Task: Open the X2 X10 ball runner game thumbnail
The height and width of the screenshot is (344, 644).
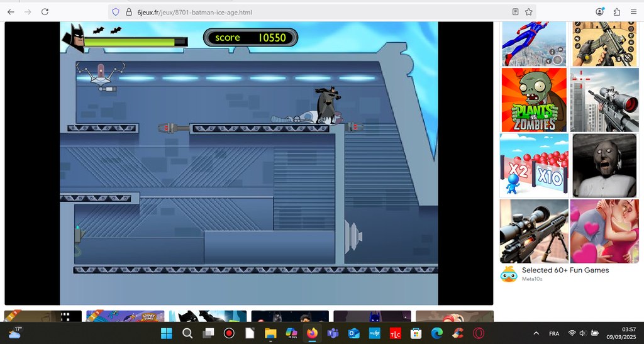Action: [534, 165]
